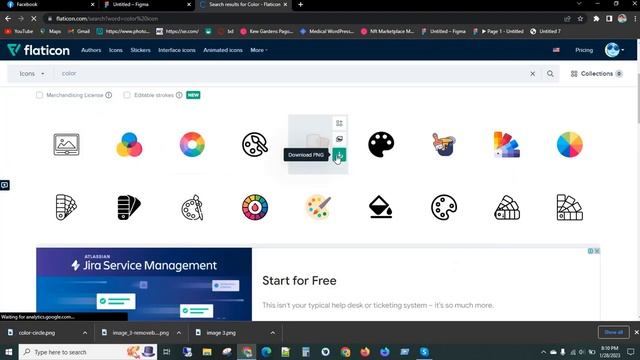Open Animated icons menu
The width and height of the screenshot is (640, 360).
[x=223, y=50]
